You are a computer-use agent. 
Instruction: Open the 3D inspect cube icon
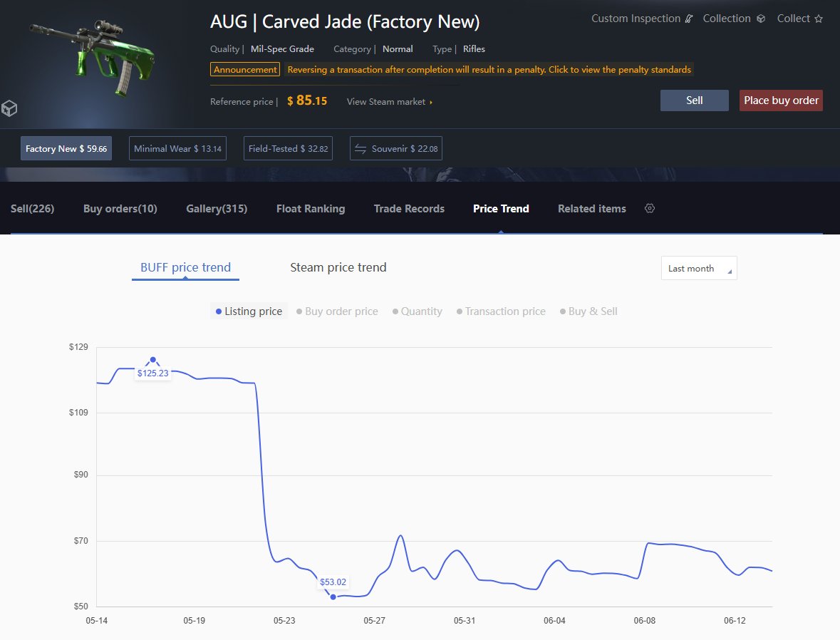pyautogui.click(x=9, y=108)
